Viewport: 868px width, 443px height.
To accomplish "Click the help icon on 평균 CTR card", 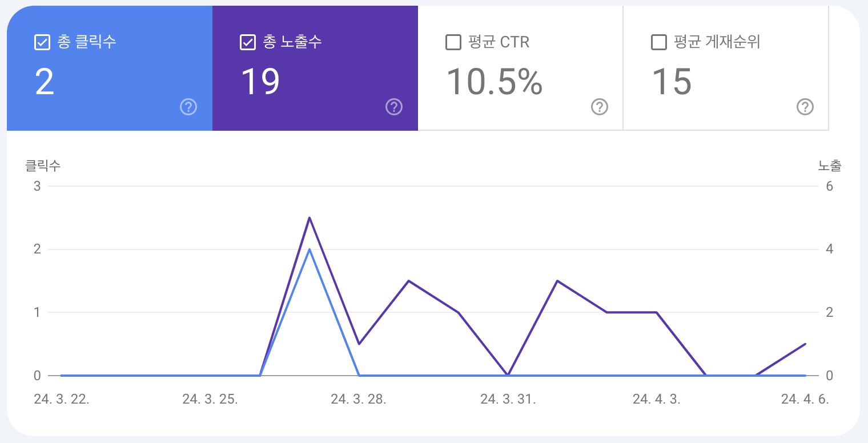I will [x=600, y=107].
